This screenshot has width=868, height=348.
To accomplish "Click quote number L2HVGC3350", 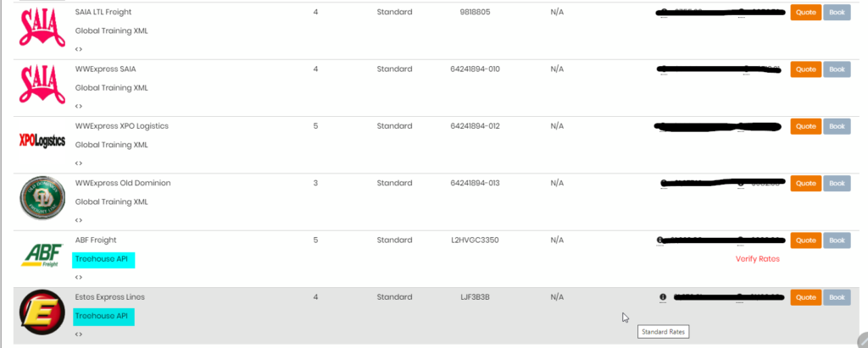I will 475,240.
